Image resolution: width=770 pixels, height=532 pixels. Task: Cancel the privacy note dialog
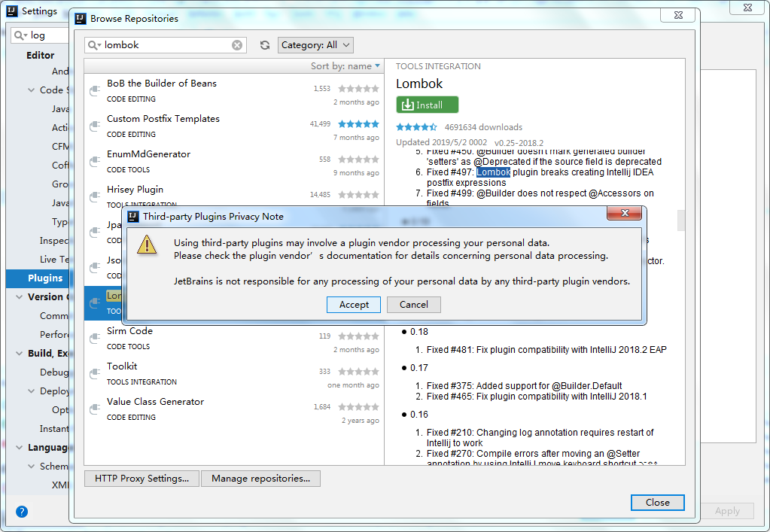[413, 304]
